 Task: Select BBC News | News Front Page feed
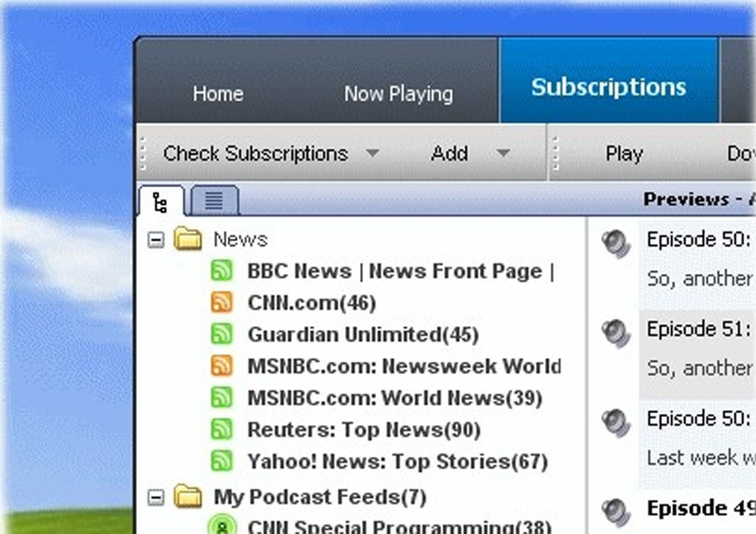(401, 271)
